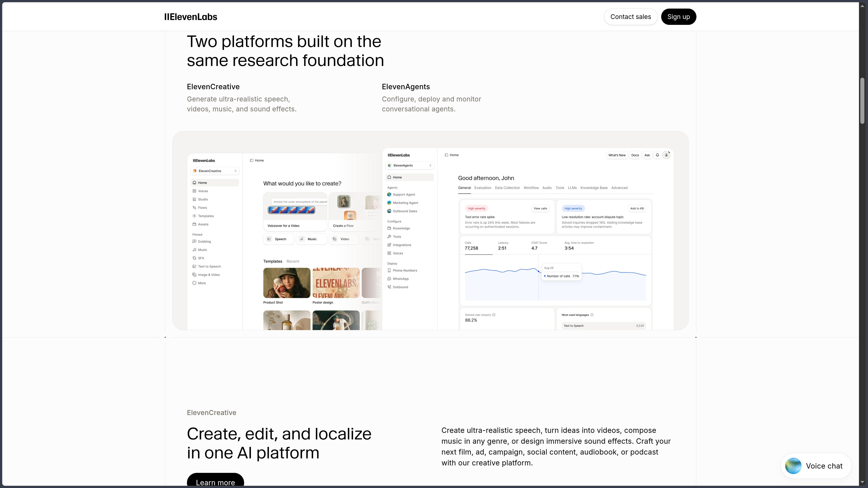The width and height of the screenshot is (868, 488).
Task: Click the Music note icon under Pinned
Action: click(x=194, y=250)
